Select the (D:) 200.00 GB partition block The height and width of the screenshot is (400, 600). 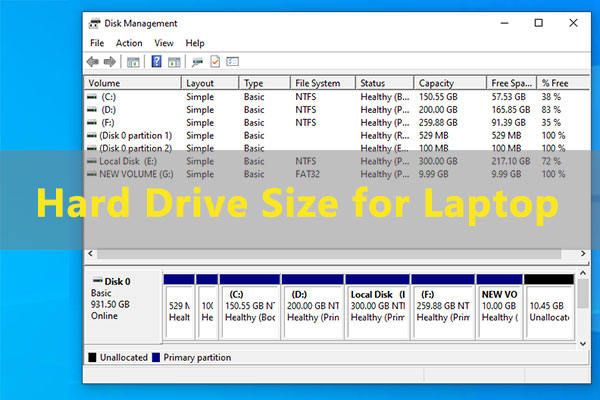click(x=313, y=307)
